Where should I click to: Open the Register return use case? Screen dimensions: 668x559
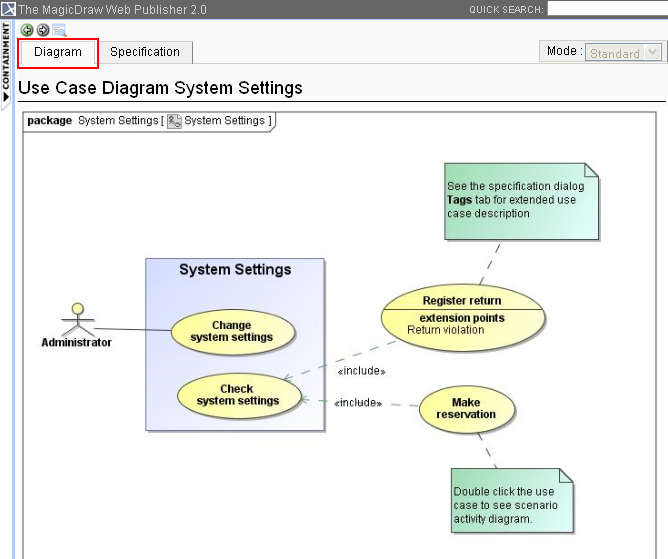click(x=462, y=301)
